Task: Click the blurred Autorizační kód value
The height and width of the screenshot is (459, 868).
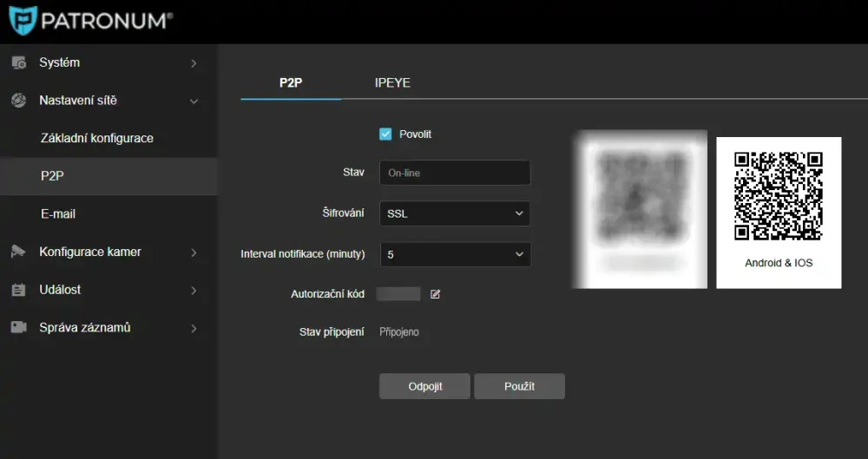Action: [398, 294]
